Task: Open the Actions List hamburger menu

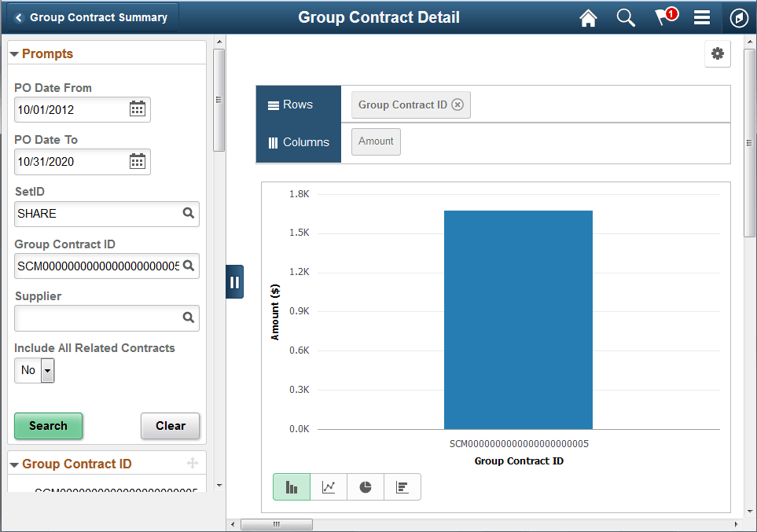Action: 702,17
